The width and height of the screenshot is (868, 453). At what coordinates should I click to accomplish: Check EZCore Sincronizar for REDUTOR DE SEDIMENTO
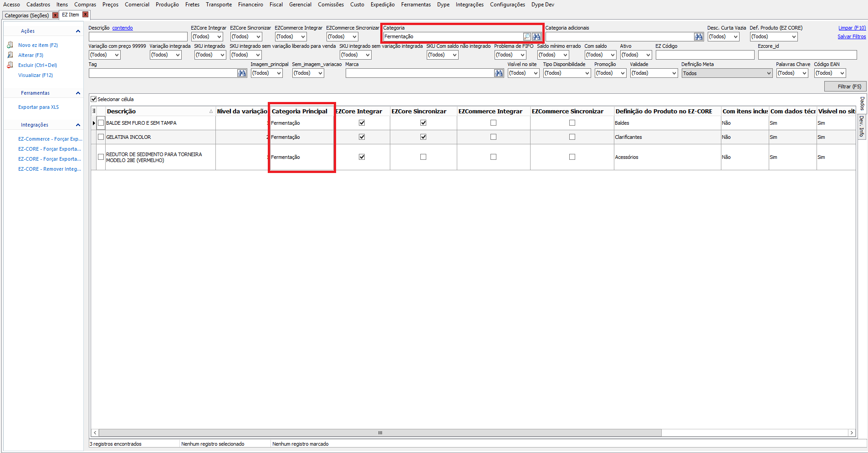coord(424,157)
